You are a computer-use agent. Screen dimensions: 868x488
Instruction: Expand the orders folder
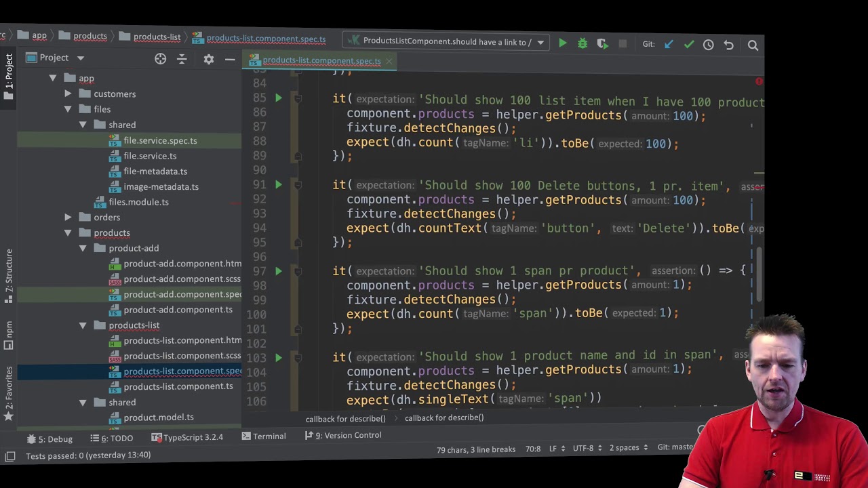pyautogui.click(x=68, y=218)
